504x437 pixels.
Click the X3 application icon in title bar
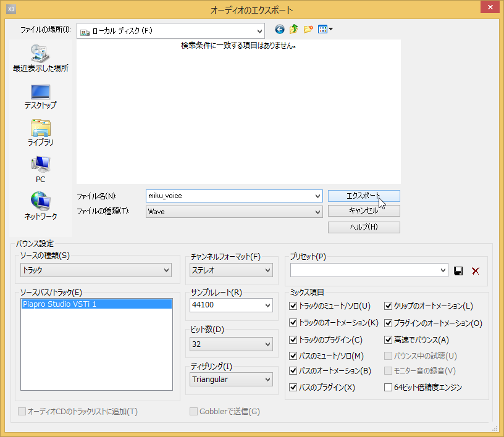pyautogui.click(x=11, y=9)
